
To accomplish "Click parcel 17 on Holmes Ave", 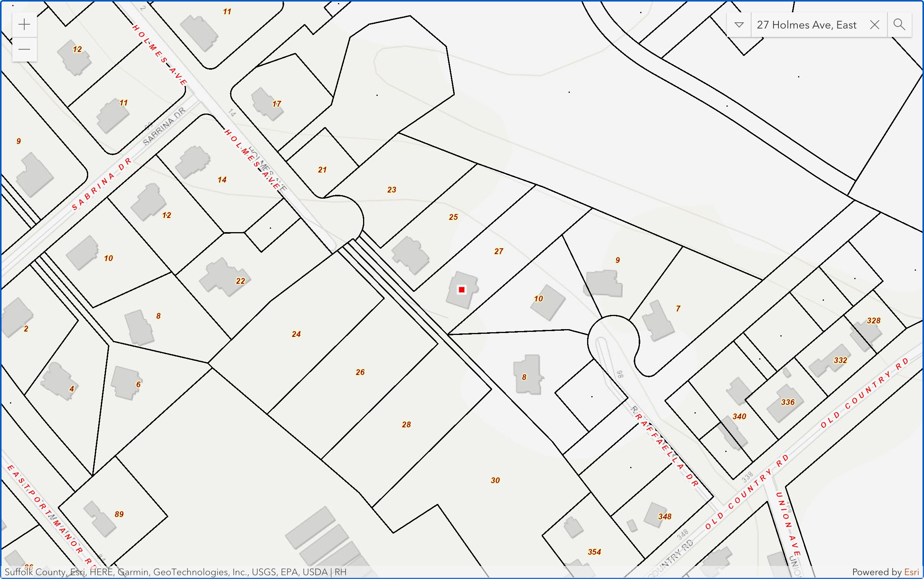I will [276, 104].
